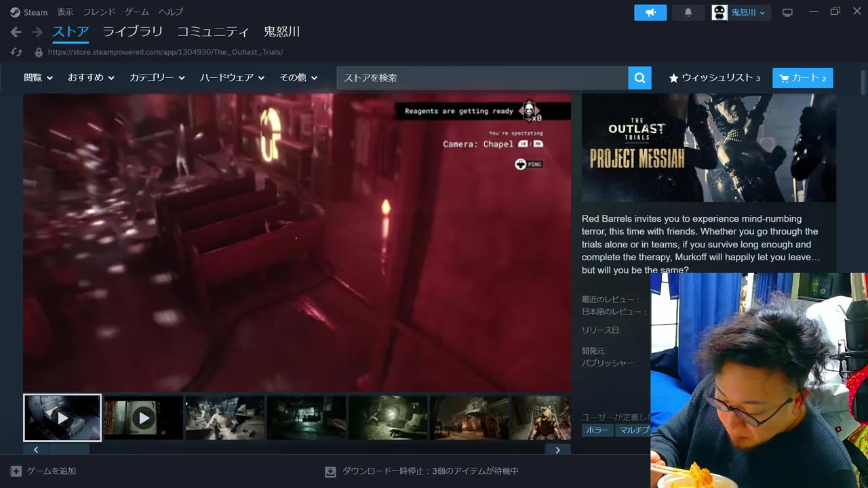The height and width of the screenshot is (488, 868).
Task: Click the マルチプ tag
Action: [633, 430]
